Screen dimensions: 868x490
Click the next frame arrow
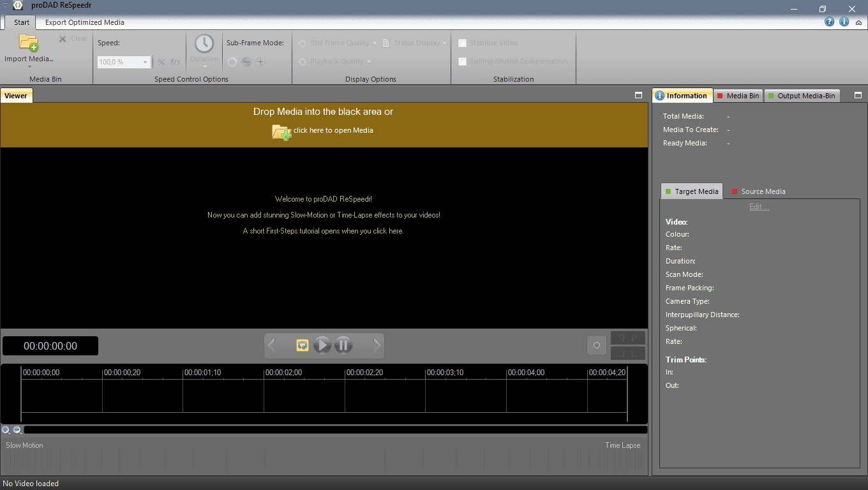[x=377, y=345]
